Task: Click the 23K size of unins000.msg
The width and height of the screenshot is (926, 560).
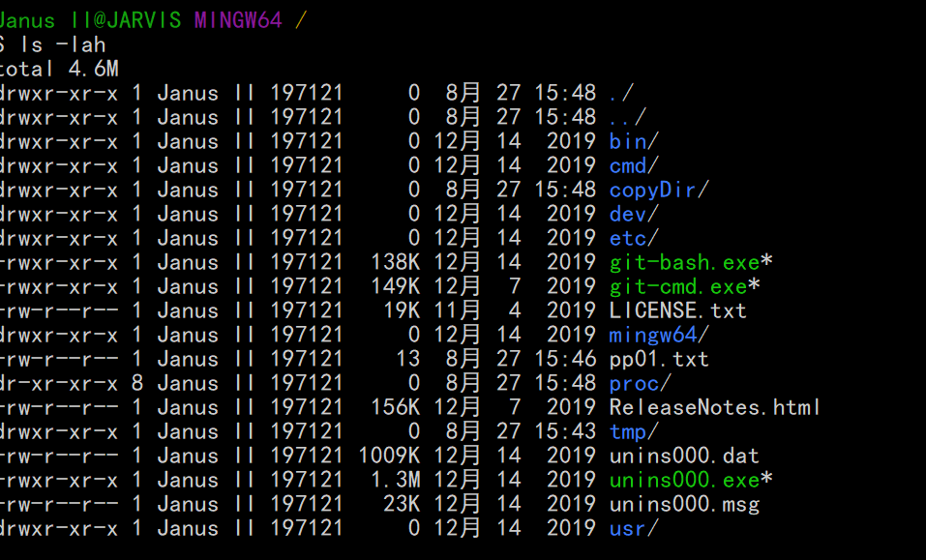Action: (402, 505)
